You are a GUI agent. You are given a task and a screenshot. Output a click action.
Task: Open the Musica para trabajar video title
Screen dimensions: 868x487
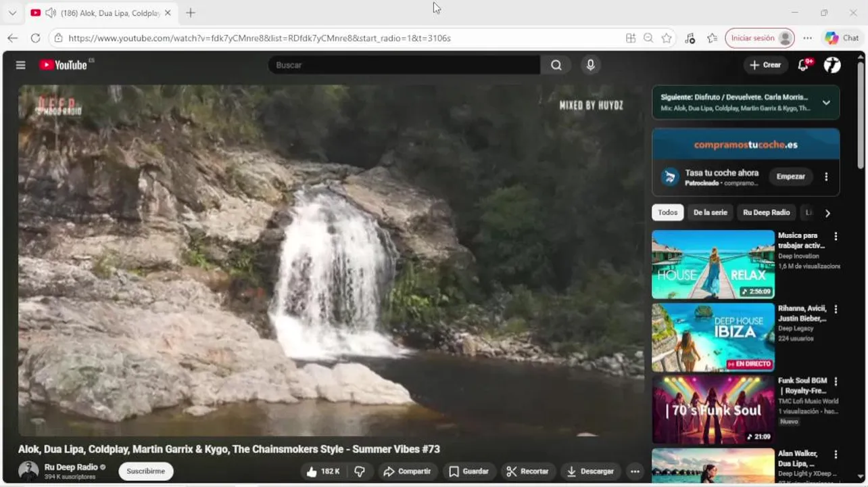click(802, 240)
